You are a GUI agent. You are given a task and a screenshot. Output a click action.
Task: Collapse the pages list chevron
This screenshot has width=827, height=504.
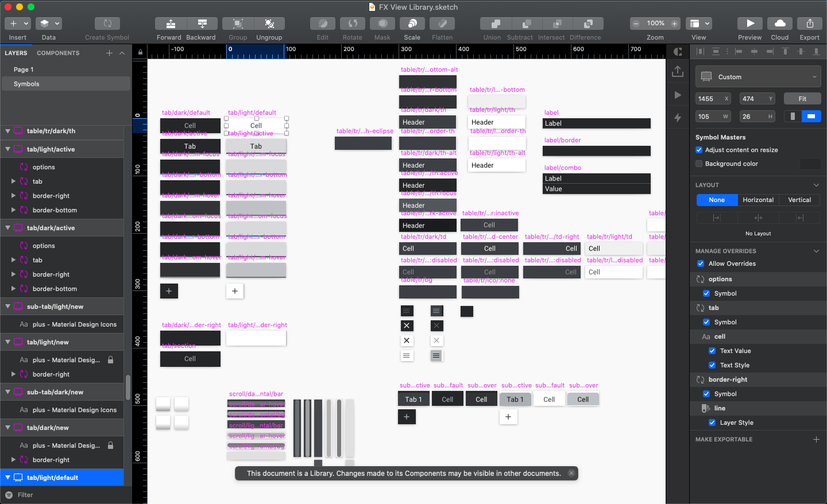pyautogui.click(x=122, y=53)
